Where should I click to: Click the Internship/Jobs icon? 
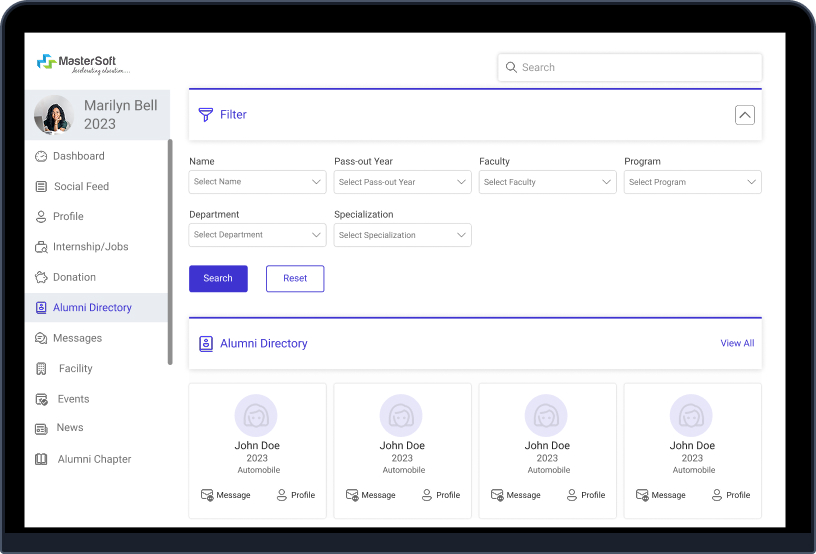[41, 247]
